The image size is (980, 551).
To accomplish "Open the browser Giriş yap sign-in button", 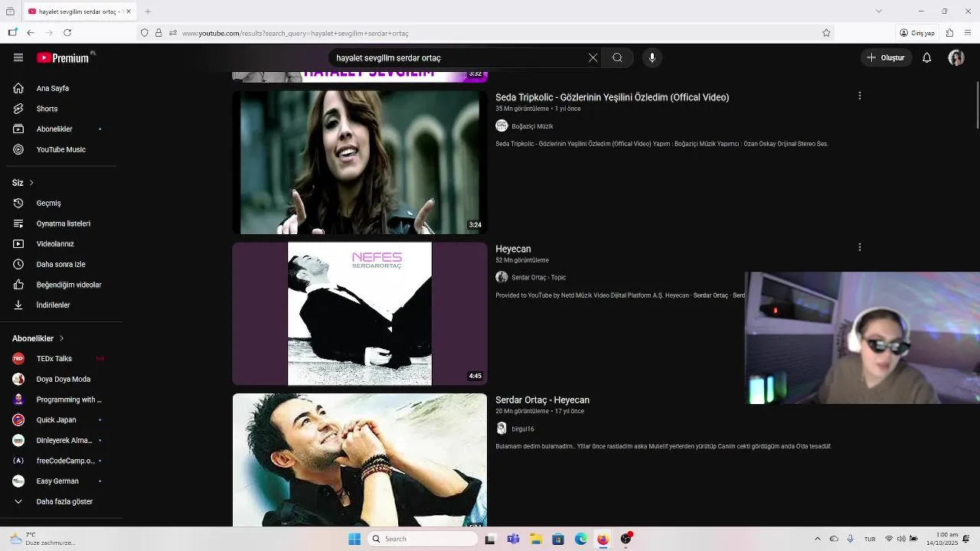I will (917, 33).
